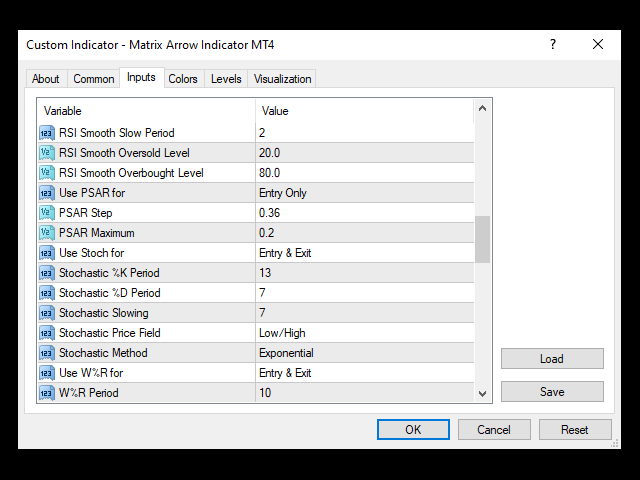Edit Stochastic %D Period value 7
Viewport: 640px width, 480px height.
tap(365, 293)
